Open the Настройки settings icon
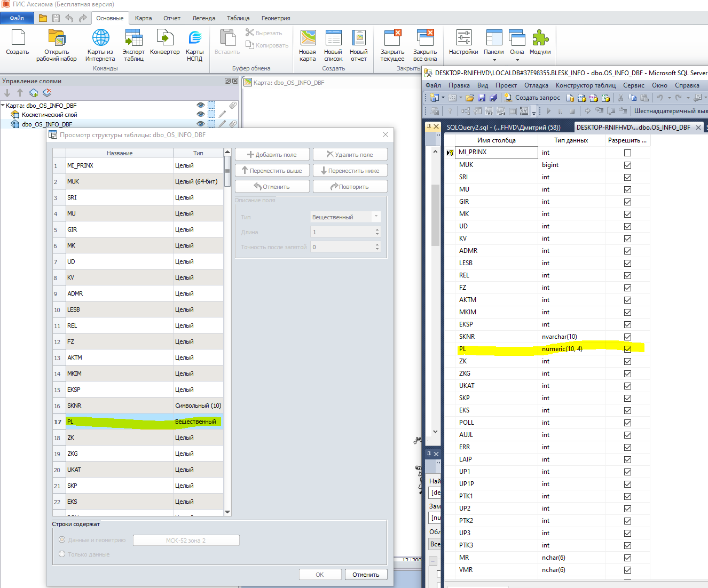Screen dimensions: 708x588 tap(463, 38)
